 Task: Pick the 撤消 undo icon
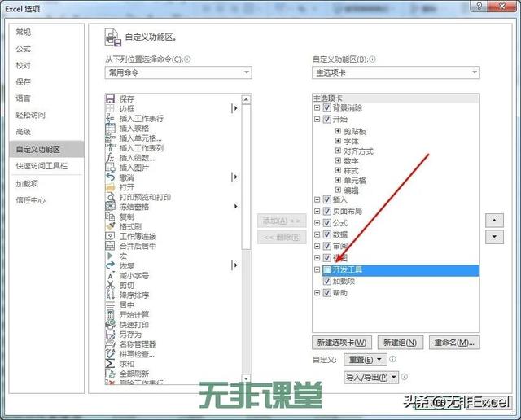pyautogui.click(x=110, y=177)
